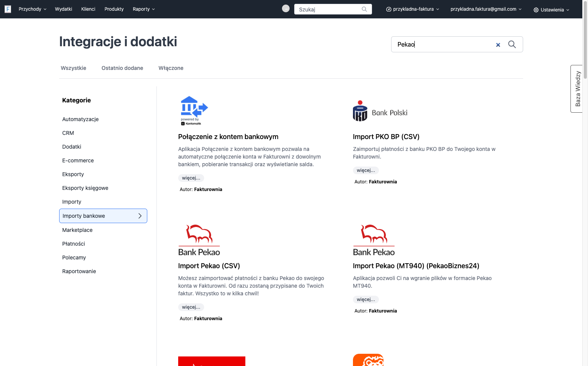
Task: Select the highlighted Importy bankowe category
Action: coord(103,216)
